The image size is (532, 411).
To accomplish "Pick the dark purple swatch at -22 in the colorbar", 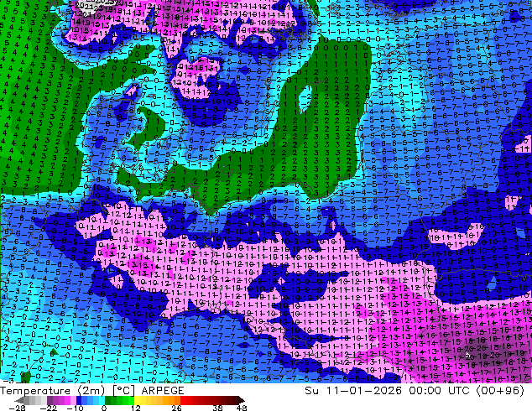I will coord(50,400).
